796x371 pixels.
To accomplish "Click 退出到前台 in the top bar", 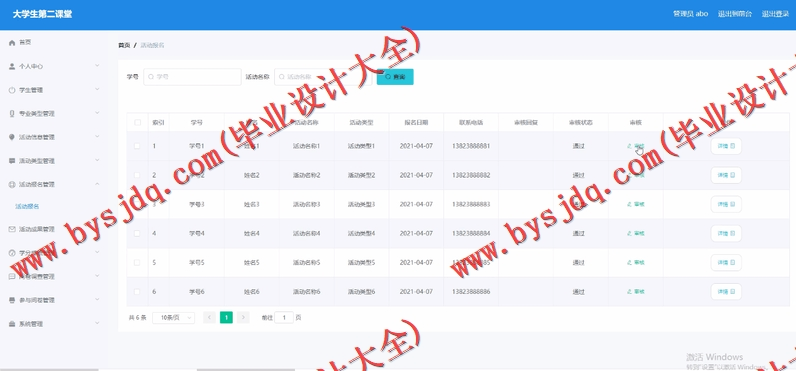I will click(x=735, y=14).
